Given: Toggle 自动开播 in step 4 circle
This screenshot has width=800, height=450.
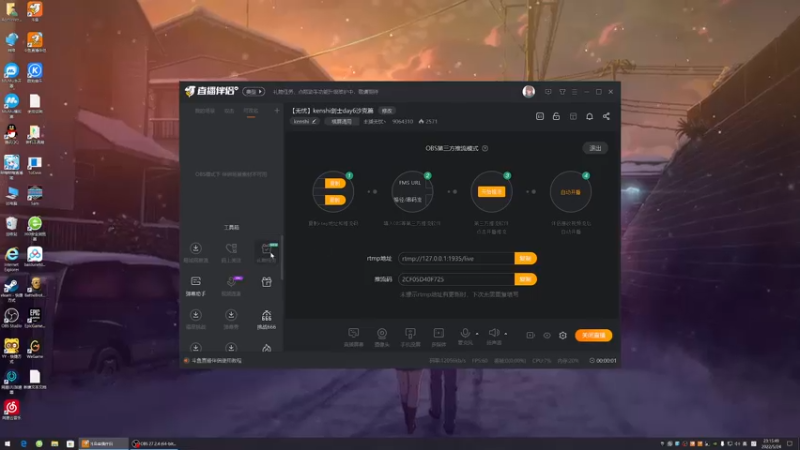Looking at the screenshot, I should [570, 192].
